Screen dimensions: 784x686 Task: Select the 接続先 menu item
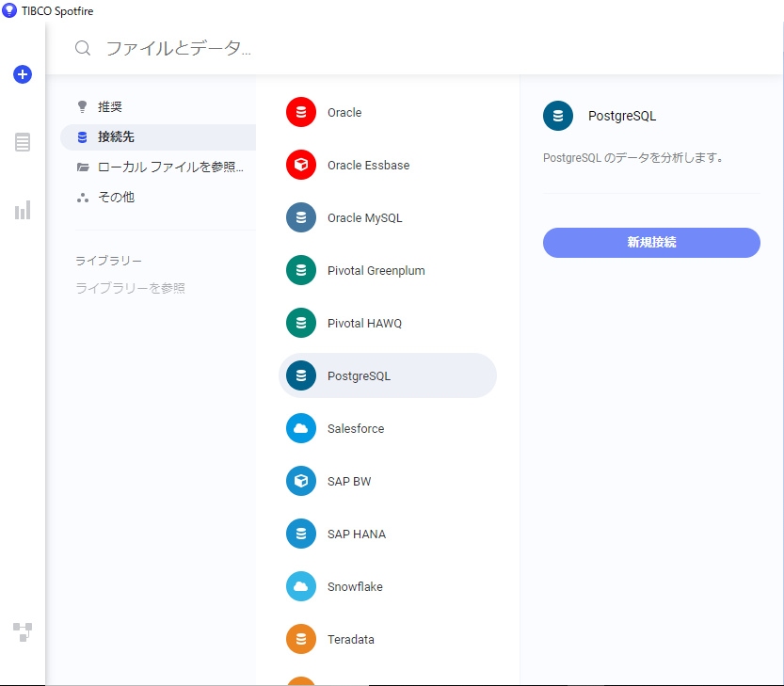[158, 137]
